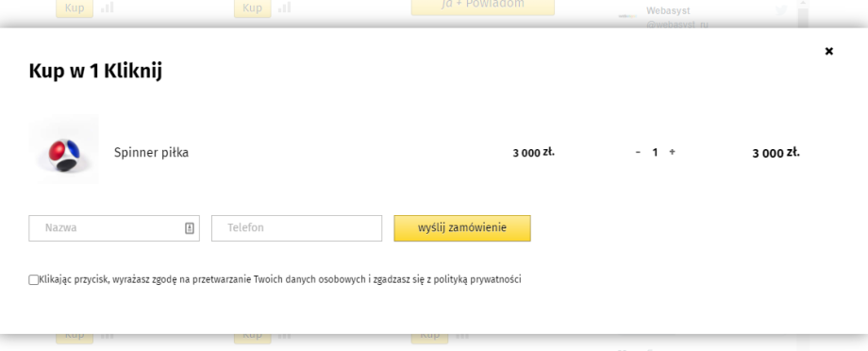Increase quantity with the plus icon

672,152
